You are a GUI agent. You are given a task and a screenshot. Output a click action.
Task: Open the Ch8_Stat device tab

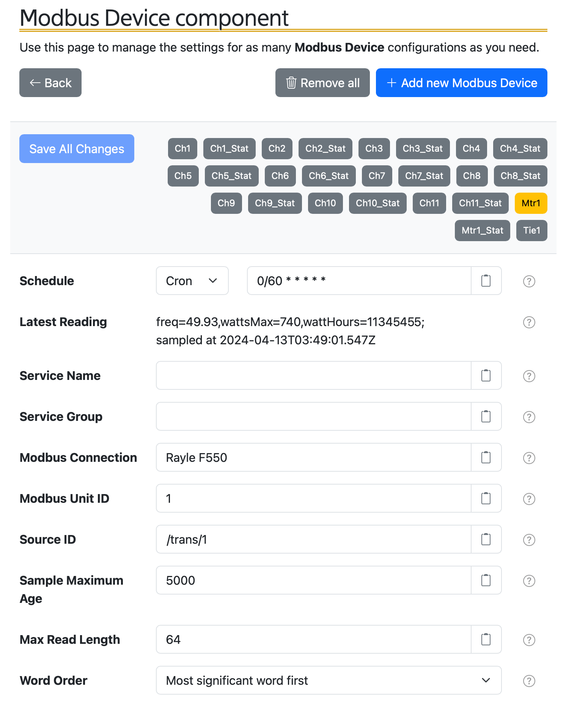[x=520, y=176]
